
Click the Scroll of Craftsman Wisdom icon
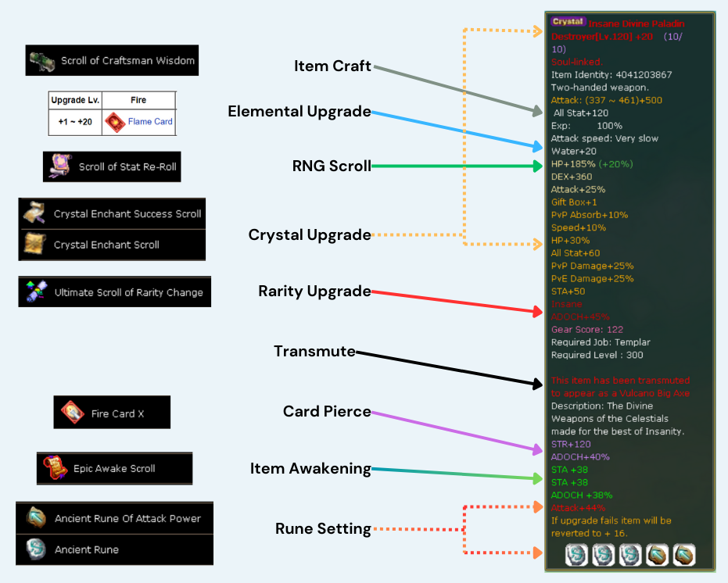click(x=43, y=60)
